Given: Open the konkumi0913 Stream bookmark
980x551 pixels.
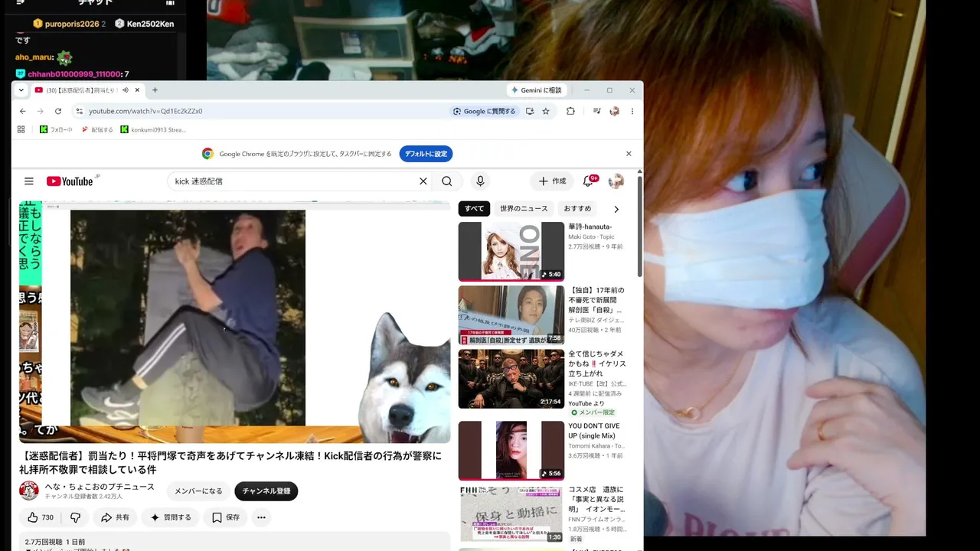Looking at the screenshot, I should tap(153, 129).
